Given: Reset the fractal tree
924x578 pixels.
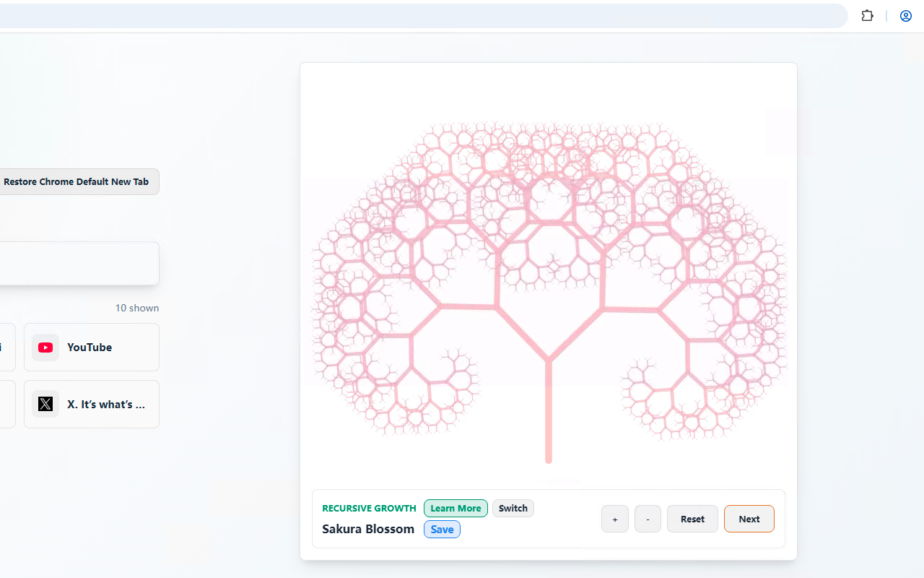Looking at the screenshot, I should [x=692, y=519].
